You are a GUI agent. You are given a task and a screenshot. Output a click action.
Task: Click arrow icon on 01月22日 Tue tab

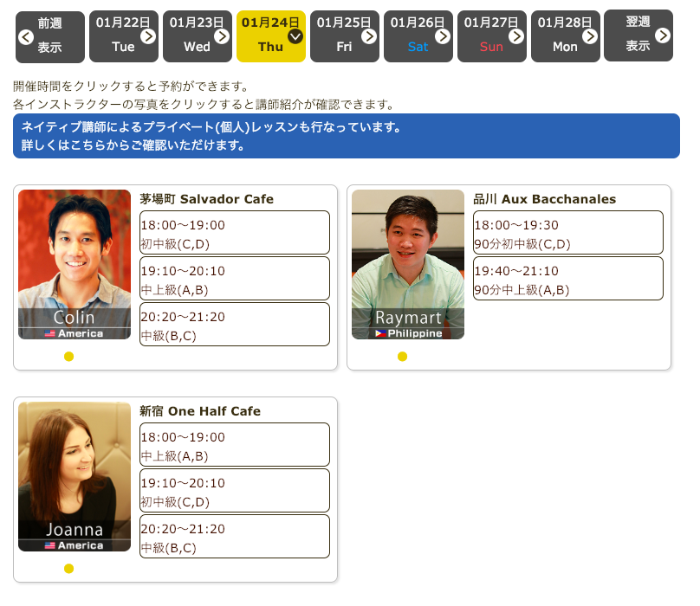coord(148,36)
